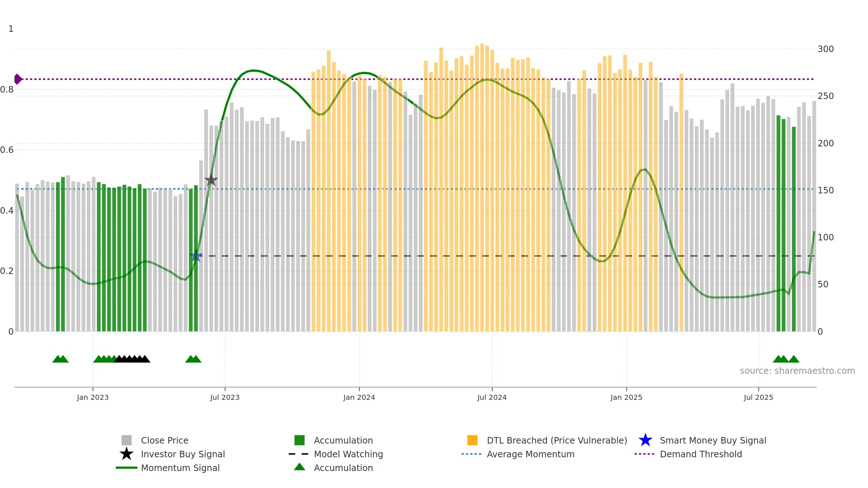Click the black triangle cluster below the chart
868x488 pixels.
[132, 359]
